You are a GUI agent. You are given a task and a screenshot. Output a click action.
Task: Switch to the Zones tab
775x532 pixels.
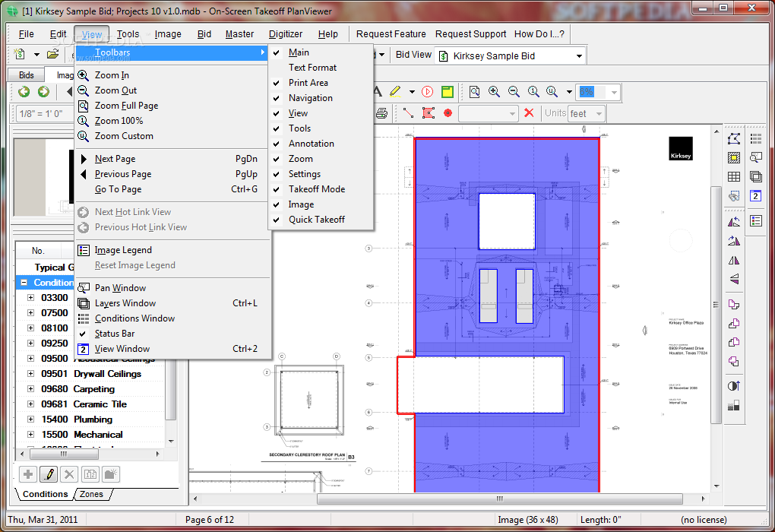pos(91,494)
